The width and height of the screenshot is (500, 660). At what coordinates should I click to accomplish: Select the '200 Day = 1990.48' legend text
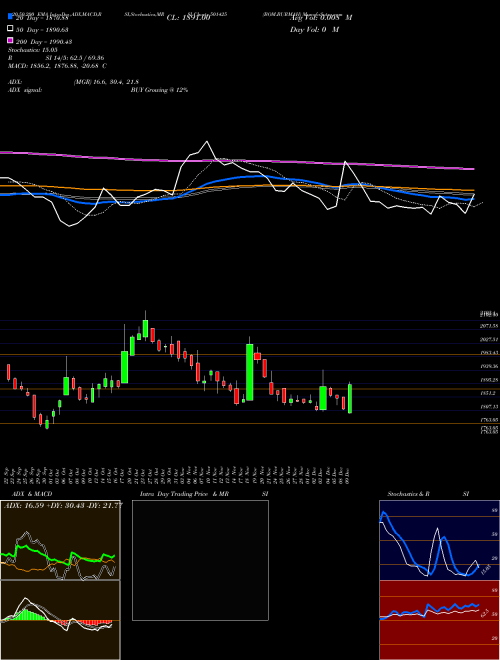[x=44, y=42]
